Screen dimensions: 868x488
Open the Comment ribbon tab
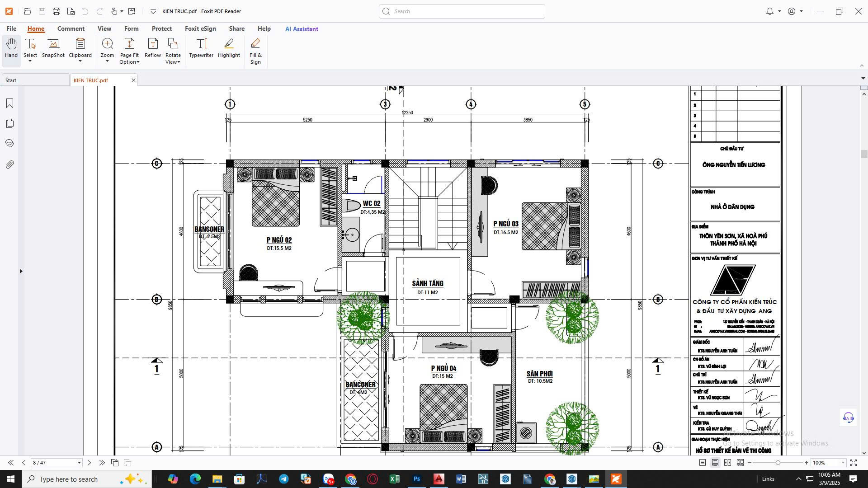[x=71, y=28]
